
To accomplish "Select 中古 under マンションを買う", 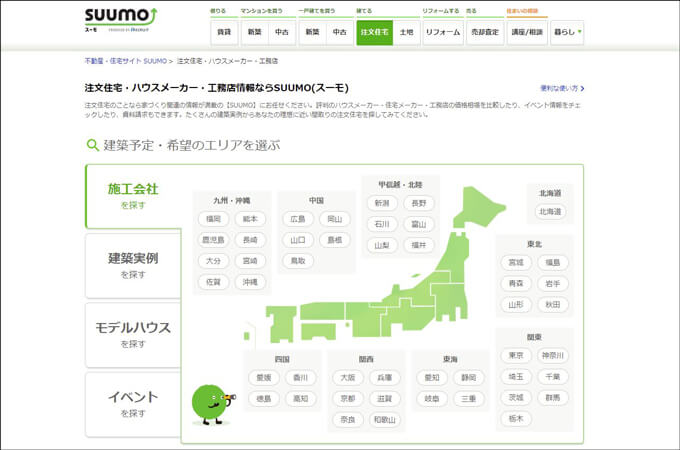I will click(x=282, y=32).
